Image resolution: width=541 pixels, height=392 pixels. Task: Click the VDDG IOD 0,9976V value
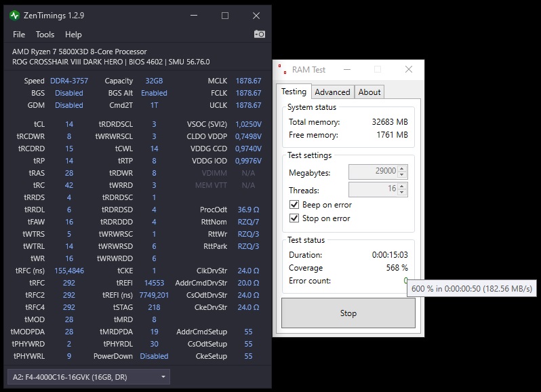(x=248, y=161)
